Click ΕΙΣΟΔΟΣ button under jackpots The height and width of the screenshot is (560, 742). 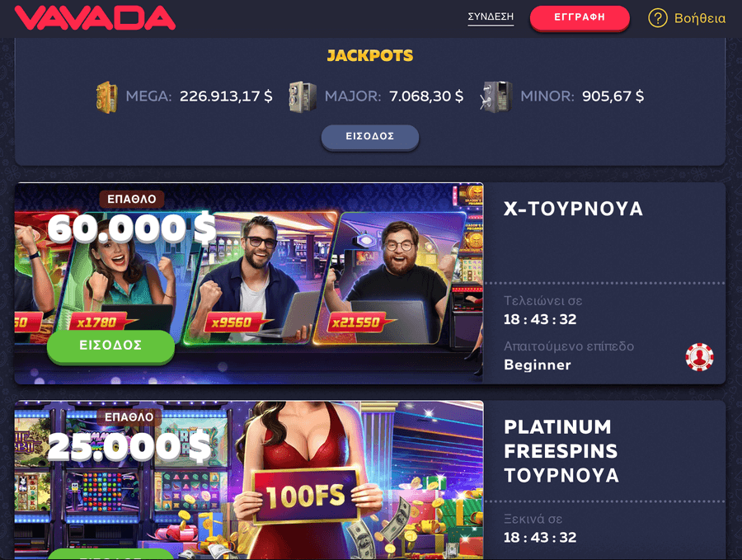(x=370, y=136)
